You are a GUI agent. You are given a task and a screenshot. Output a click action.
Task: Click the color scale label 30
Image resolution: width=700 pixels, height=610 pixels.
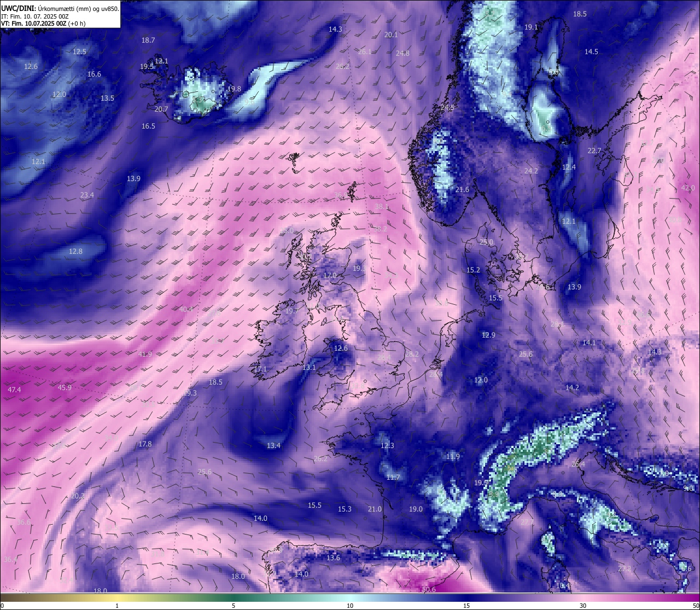[583, 606]
